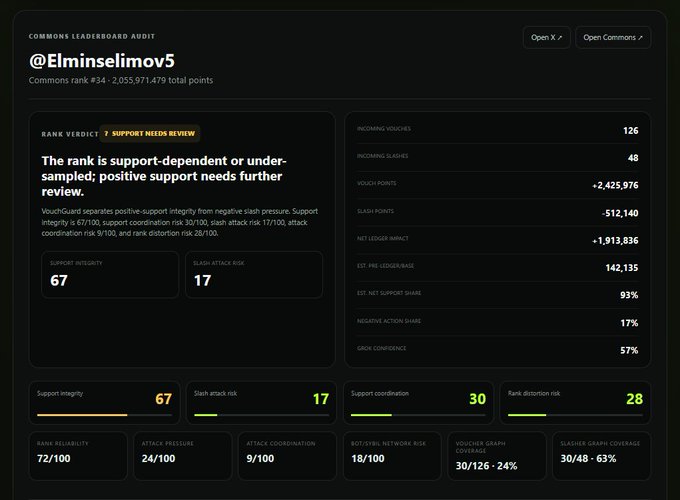
Task: Click the VouchGuard description paragraph
Action: pos(180,222)
